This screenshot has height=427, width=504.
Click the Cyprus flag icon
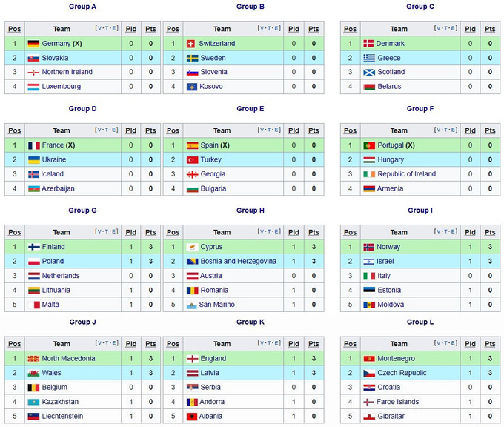pos(192,247)
